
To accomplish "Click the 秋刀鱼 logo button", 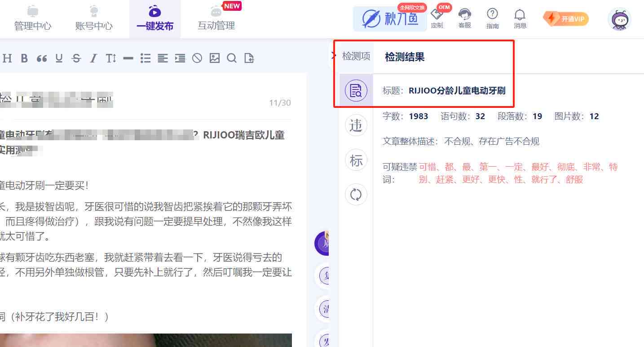I will [x=390, y=19].
